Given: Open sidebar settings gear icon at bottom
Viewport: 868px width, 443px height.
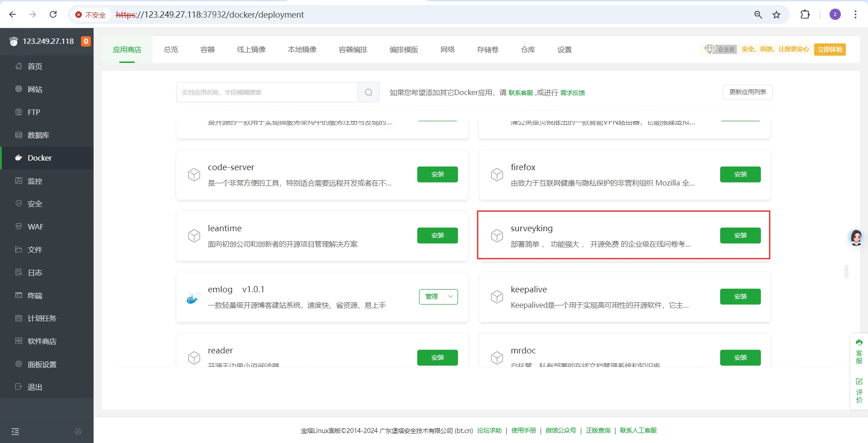Looking at the screenshot, I should pyautogui.click(x=78, y=432).
